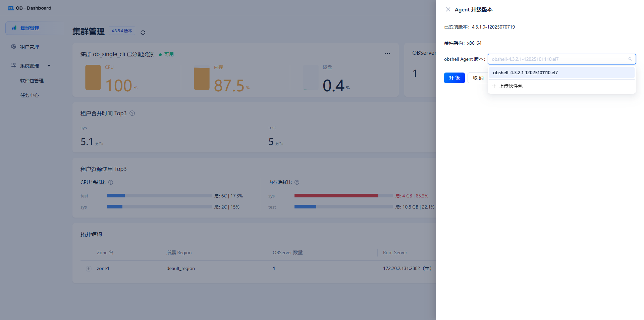Click the obshell Agent 版本 search field
Screen dimensions: 644x320
[561, 59]
